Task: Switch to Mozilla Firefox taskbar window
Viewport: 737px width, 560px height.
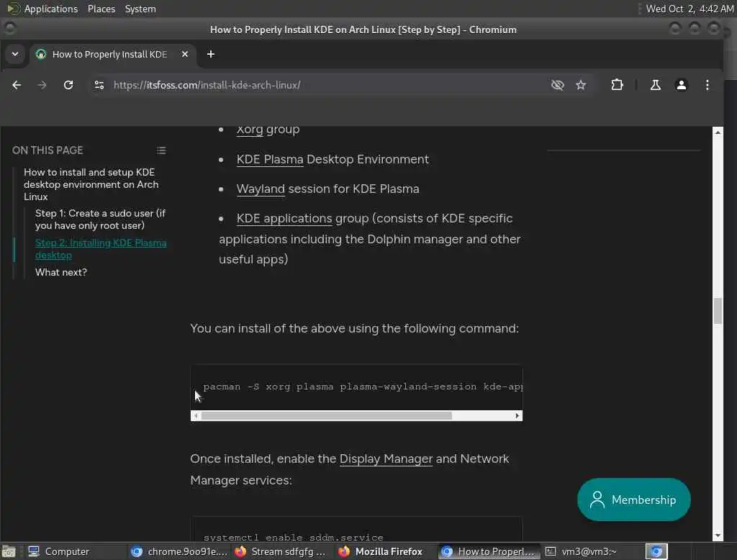Action: coord(386,551)
